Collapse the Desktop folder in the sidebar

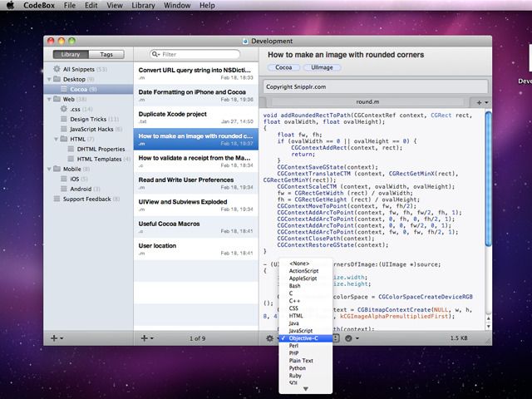click(50, 80)
